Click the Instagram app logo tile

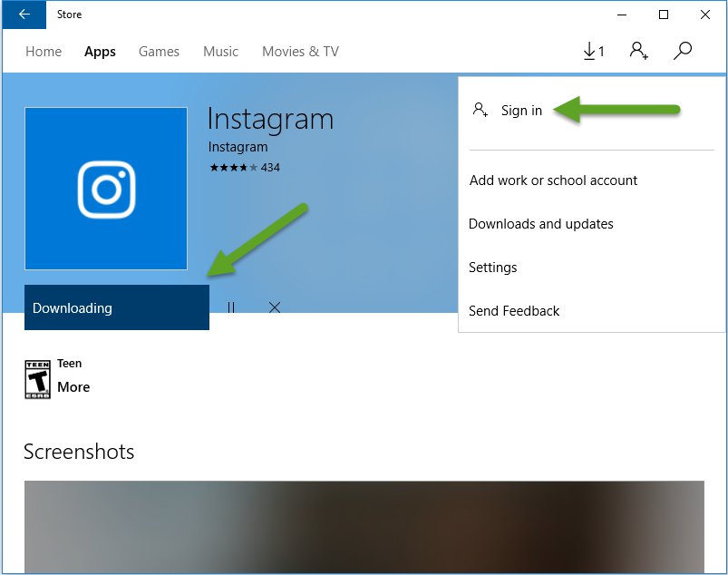(106, 189)
